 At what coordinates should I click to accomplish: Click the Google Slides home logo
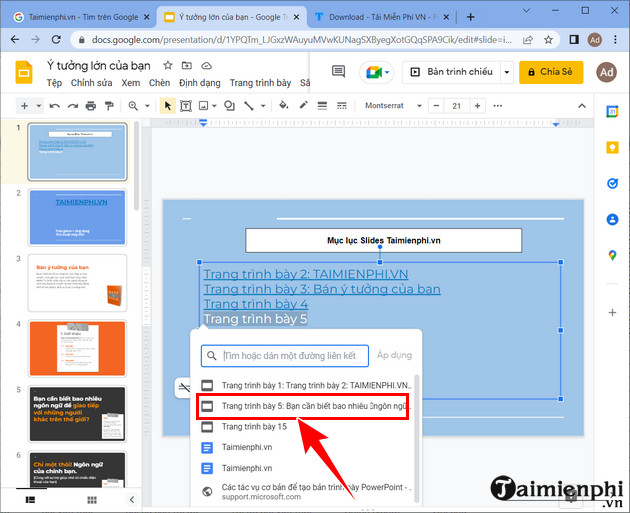(x=24, y=72)
